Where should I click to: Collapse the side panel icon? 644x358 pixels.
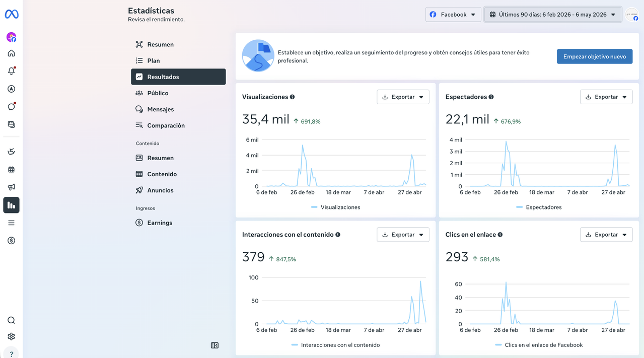click(214, 345)
